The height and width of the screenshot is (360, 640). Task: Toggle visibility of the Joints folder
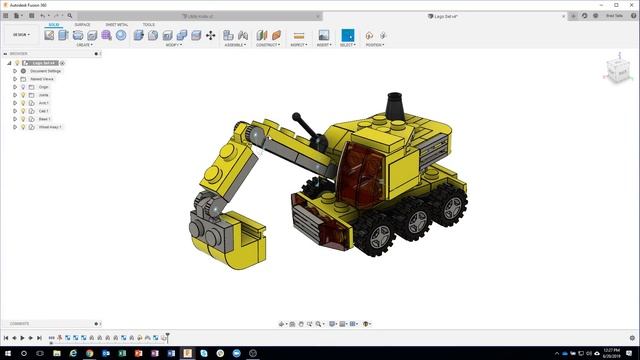click(x=23, y=95)
